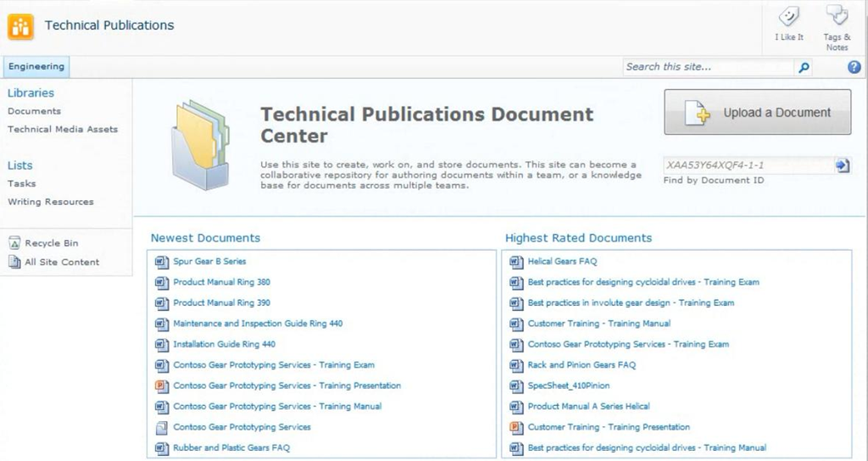
Task: Open Maintenance and Inspection Guide Ring 440
Action: 258,323
